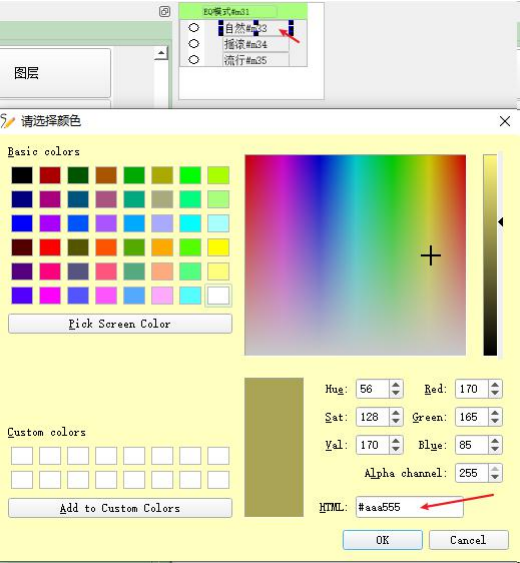Cancel the color selection dialog
Image resolution: width=520 pixels, height=563 pixels.
468,540
